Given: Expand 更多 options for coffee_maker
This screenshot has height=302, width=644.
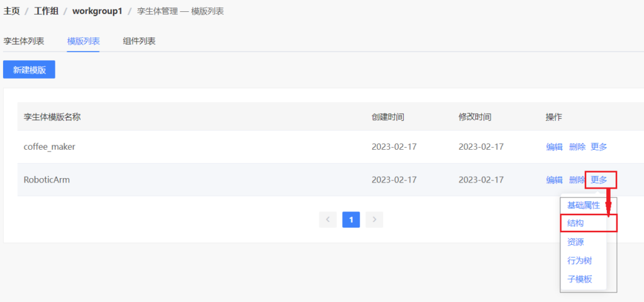Looking at the screenshot, I should [x=599, y=147].
